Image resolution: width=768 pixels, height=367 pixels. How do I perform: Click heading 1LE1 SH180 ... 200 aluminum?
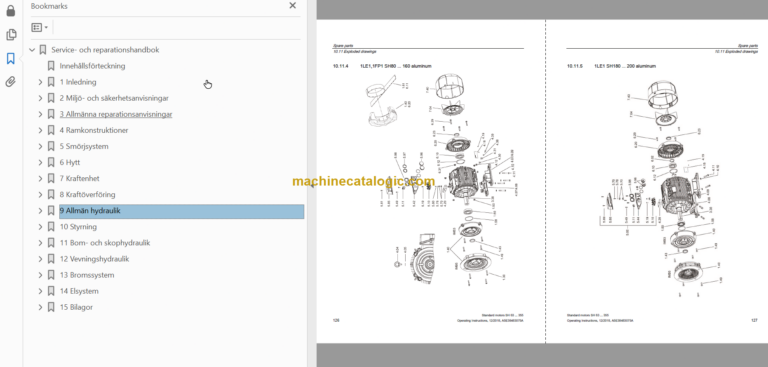click(x=625, y=66)
